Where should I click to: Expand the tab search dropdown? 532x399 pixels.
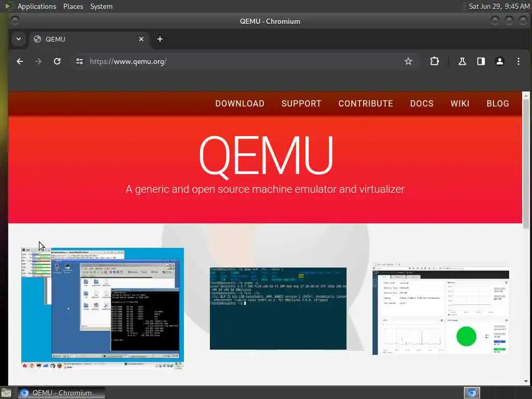(19, 39)
